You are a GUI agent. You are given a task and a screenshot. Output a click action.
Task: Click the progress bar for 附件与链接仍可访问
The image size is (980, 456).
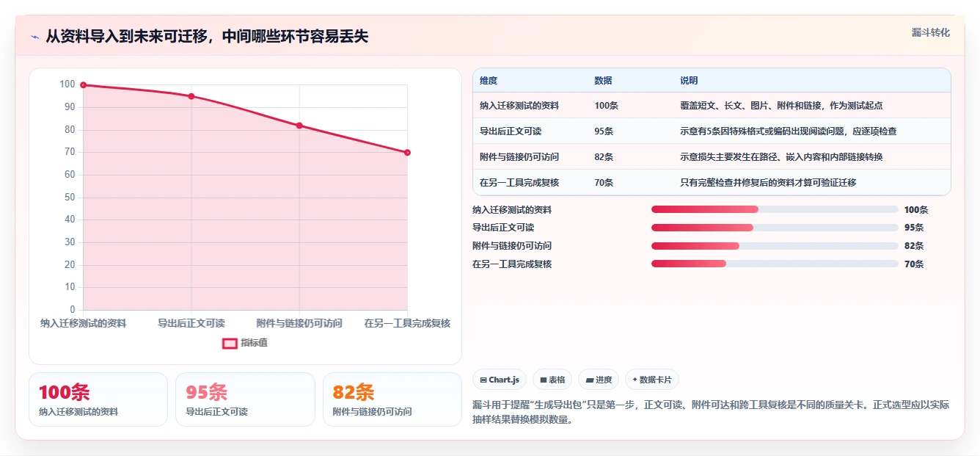775,246
